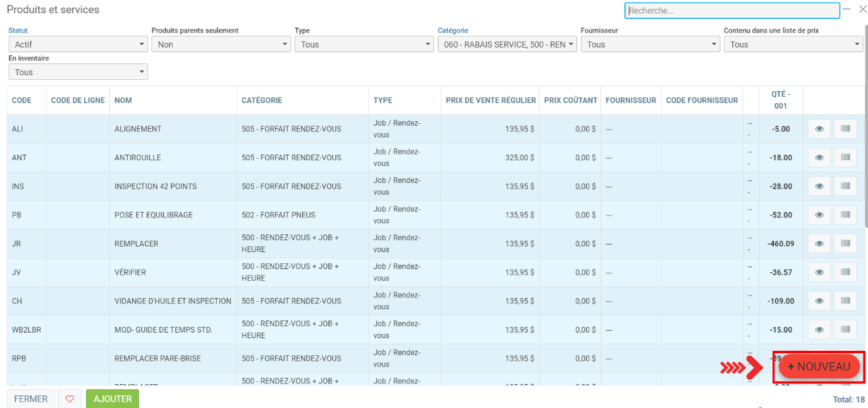Image resolution: width=868 pixels, height=408 pixels.
Task: Click barcode icon for MOD- GUIDE DE TEMPS row
Action: coord(845,329)
